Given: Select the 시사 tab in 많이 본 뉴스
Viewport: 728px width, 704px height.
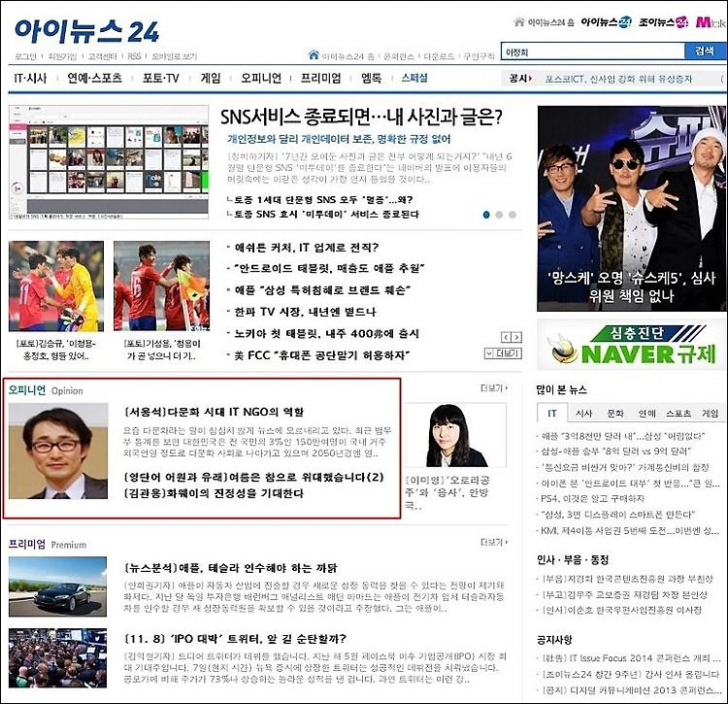Looking at the screenshot, I should [x=583, y=414].
